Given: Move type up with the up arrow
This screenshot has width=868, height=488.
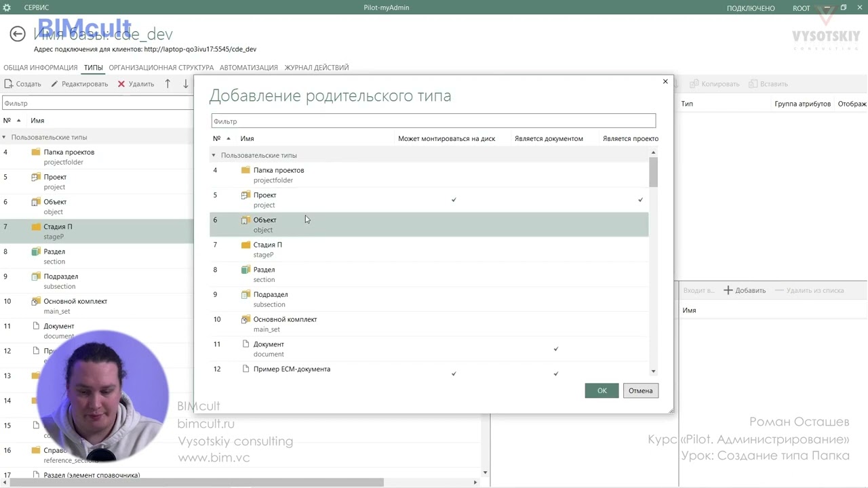Looking at the screenshot, I should click(x=167, y=84).
